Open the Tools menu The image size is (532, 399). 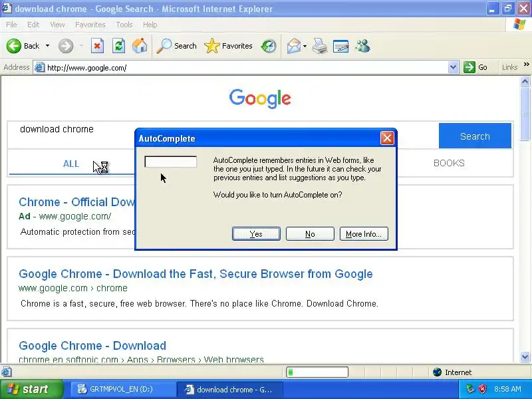click(124, 25)
